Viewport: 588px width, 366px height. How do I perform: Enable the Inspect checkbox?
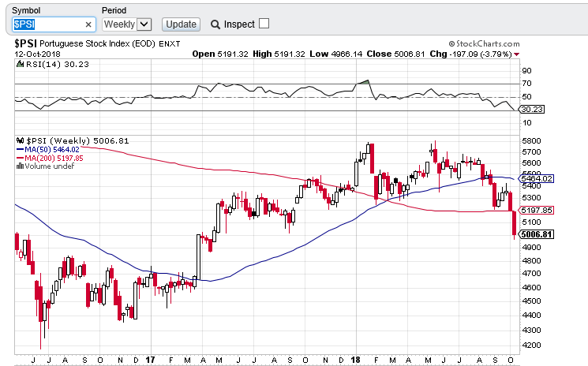(x=264, y=24)
